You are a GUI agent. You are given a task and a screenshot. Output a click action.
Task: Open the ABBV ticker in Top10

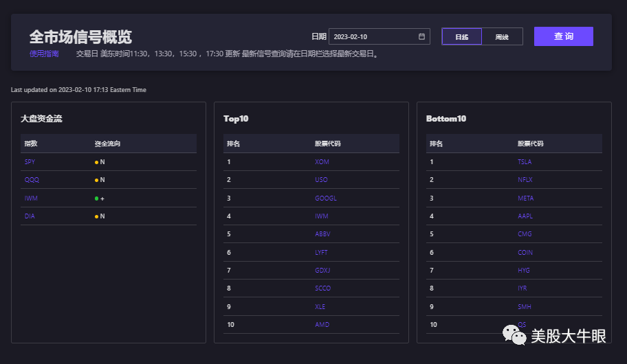tap(322, 234)
